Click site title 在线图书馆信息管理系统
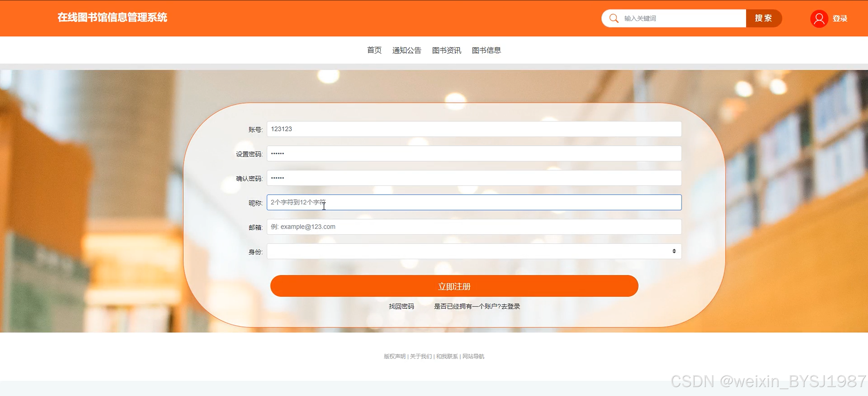 coord(112,18)
